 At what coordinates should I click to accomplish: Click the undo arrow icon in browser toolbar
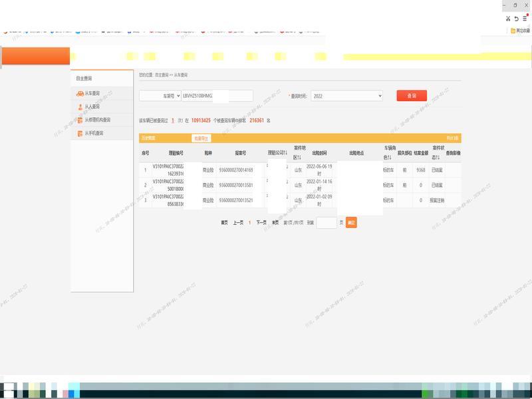pos(516,19)
